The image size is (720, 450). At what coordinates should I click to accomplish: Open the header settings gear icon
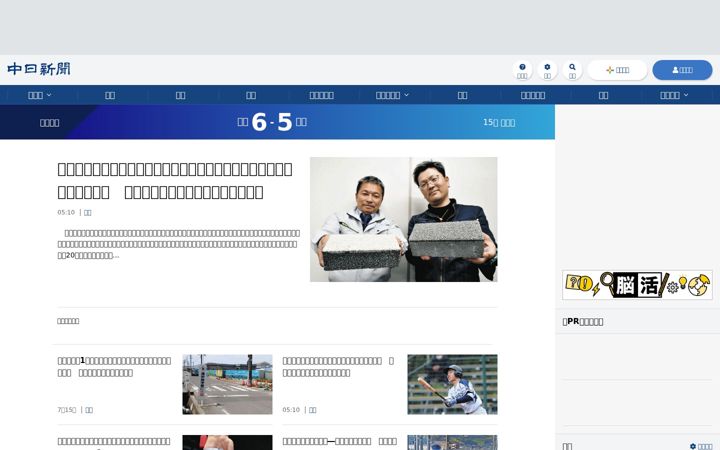[x=547, y=70]
